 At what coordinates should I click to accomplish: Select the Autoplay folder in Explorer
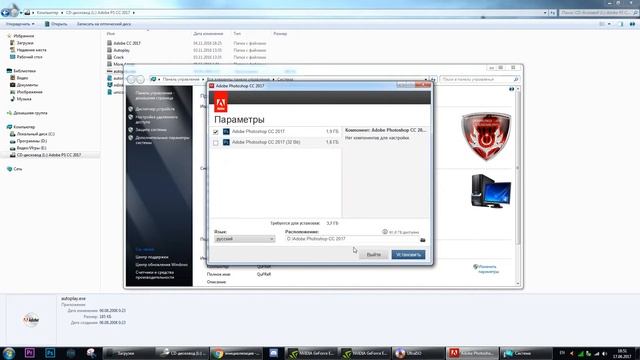point(122,50)
